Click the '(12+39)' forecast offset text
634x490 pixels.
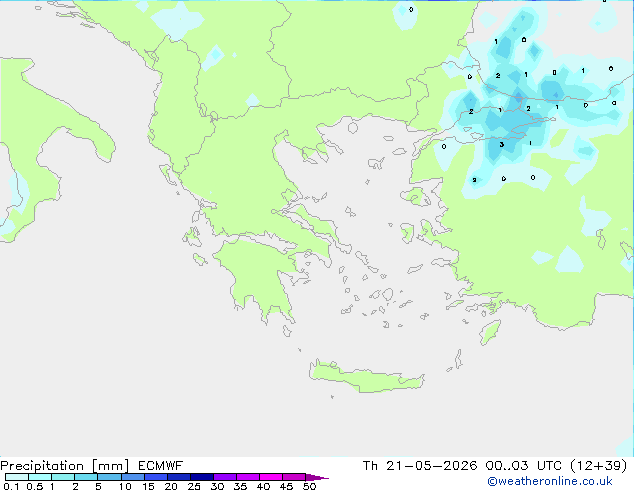pos(599,466)
